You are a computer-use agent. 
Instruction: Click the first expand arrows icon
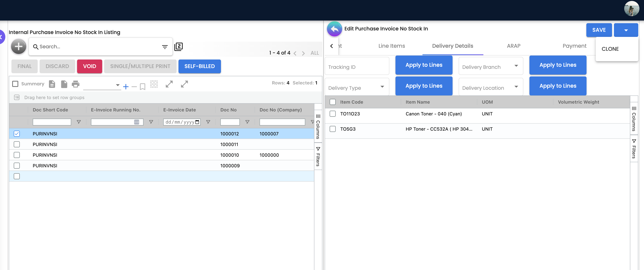point(169,84)
